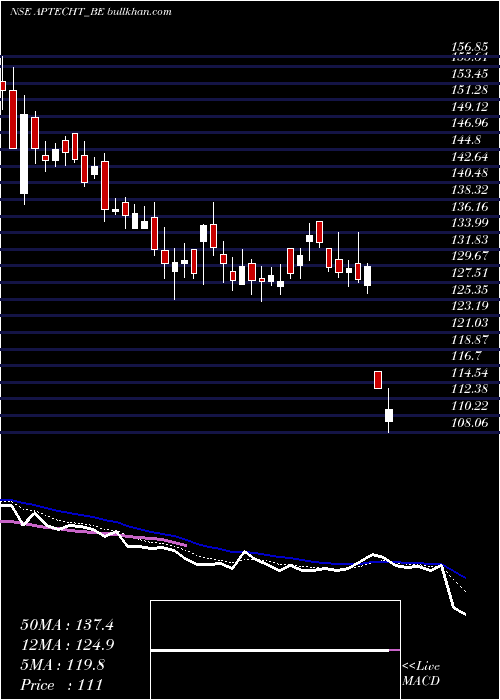Select the 114.54 price label
The height and width of the screenshot is (700, 500).
(469, 373)
